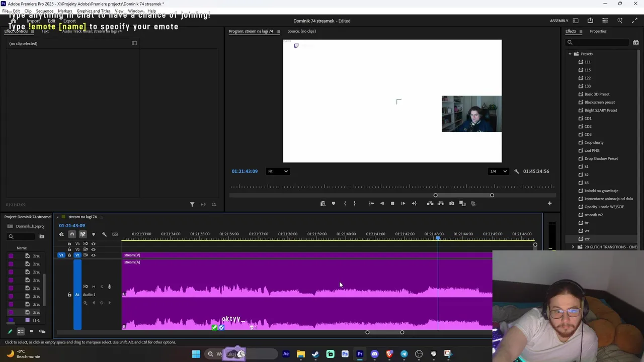Open the File menu
Screen dimensions: 644x362
pos(5,11)
